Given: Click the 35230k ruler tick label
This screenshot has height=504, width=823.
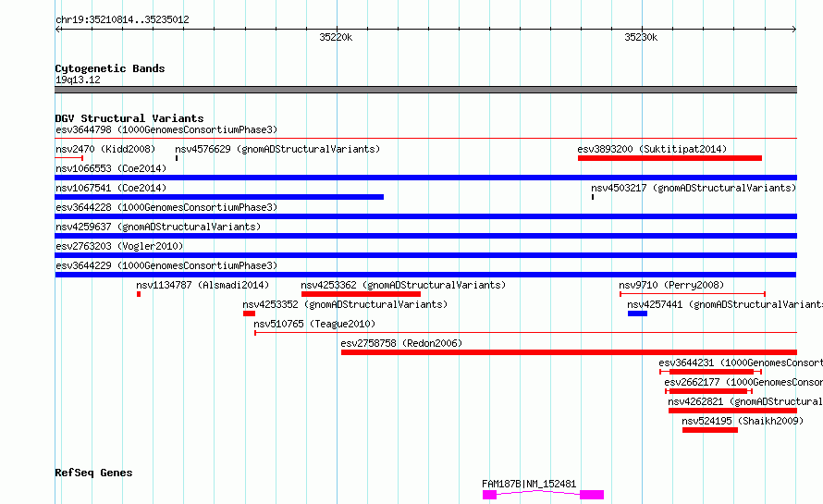Looking at the screenshot, I should pos(641,37).
